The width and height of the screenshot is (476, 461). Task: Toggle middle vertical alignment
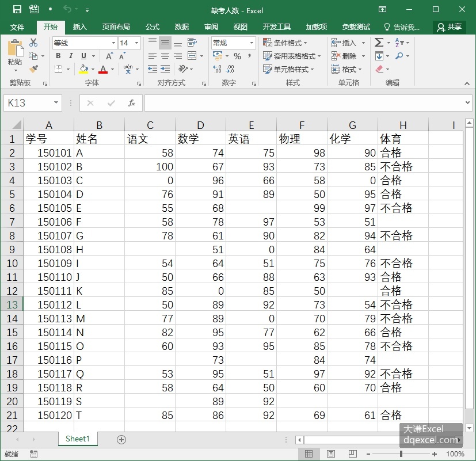click(x=165, y=43)
